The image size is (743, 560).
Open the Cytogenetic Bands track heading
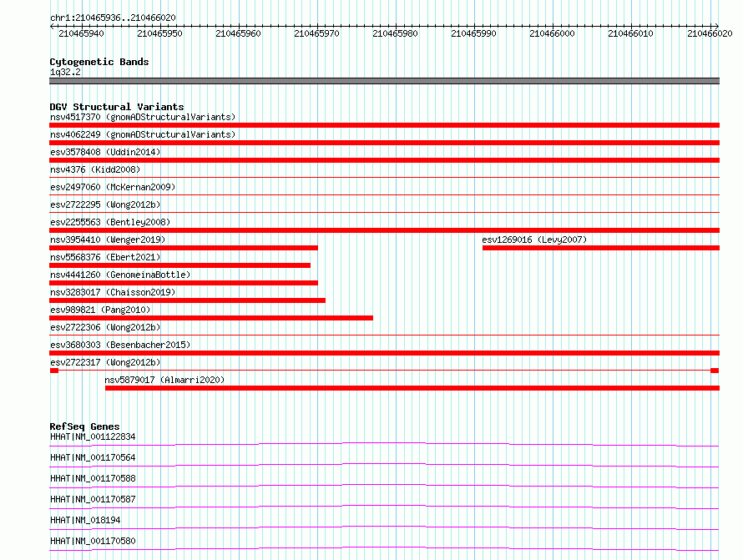click(99, 62)
